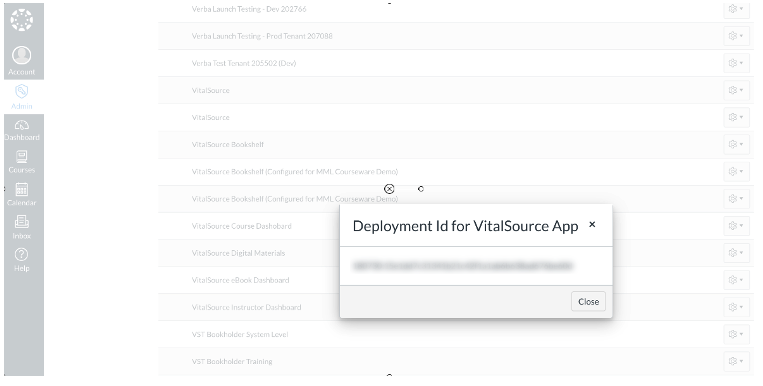Select VitalSource eBook Dashboard app name
The height and width of the screenshot is (386, 763).
(240, 280)
